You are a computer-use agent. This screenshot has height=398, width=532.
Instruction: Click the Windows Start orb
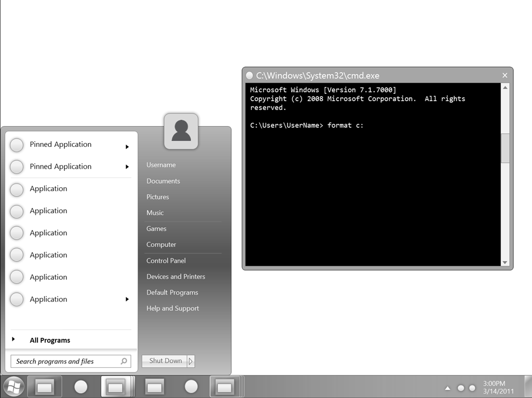[13, 387]
